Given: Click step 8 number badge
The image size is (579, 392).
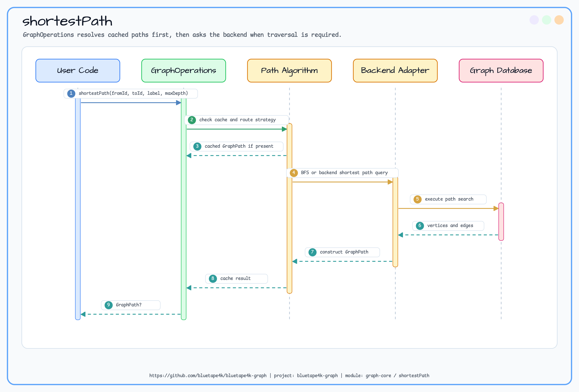Looking at the screenshot, I should click(x=213, y=278).
